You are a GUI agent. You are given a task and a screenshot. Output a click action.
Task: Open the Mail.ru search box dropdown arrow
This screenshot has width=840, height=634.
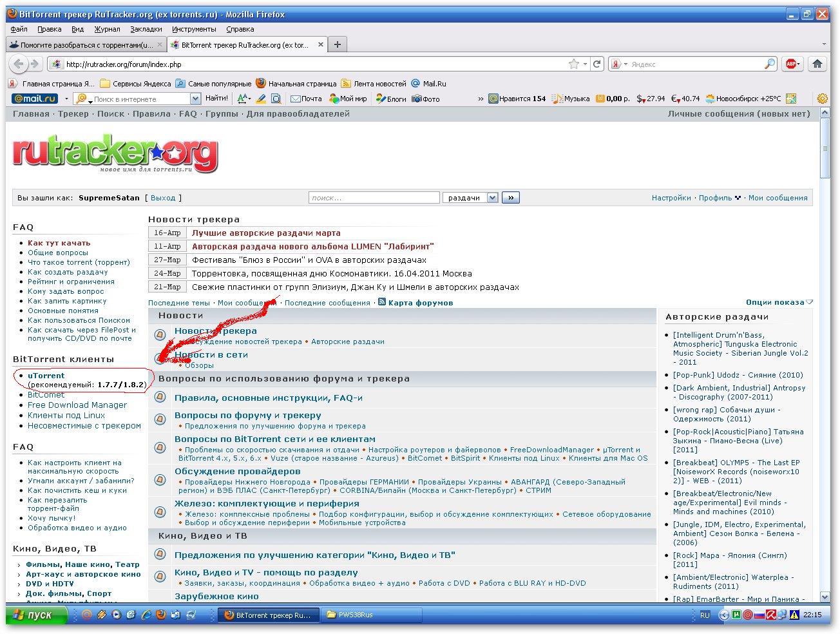(x=195, y=99)
